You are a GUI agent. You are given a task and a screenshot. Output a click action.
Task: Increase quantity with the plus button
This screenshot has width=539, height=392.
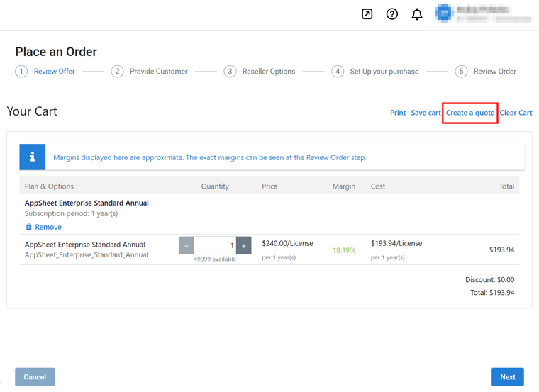244,246
